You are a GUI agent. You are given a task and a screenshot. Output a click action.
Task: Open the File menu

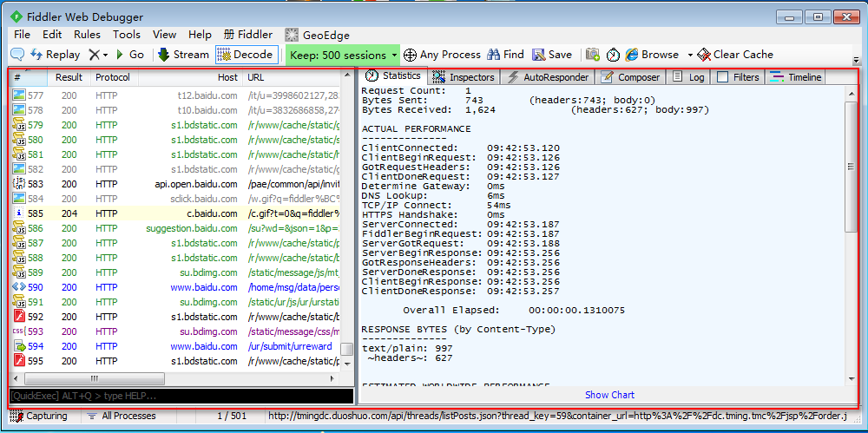[x=23, y=35]
